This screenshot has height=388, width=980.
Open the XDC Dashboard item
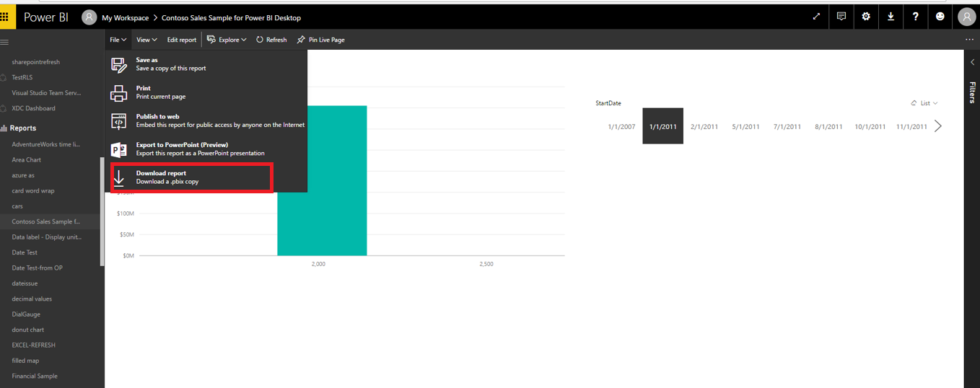33,108
